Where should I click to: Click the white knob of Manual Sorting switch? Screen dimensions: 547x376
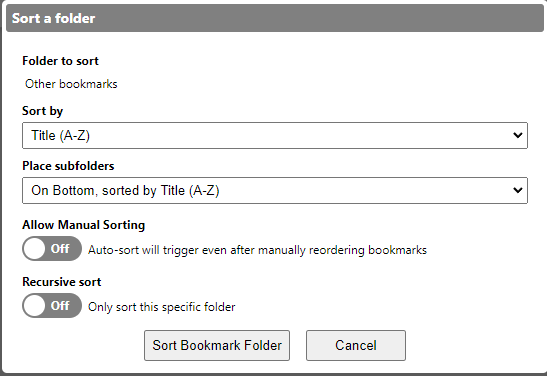click(35, 249)
